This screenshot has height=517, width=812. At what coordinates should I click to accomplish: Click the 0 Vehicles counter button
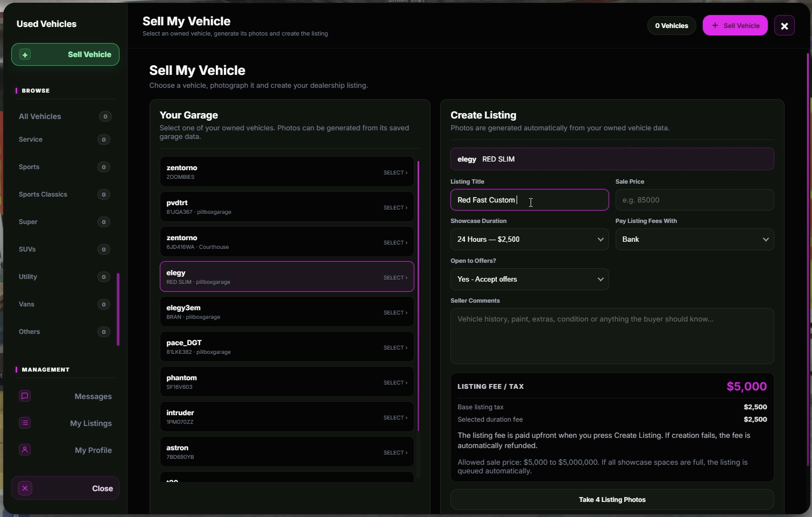coord(672,25)
